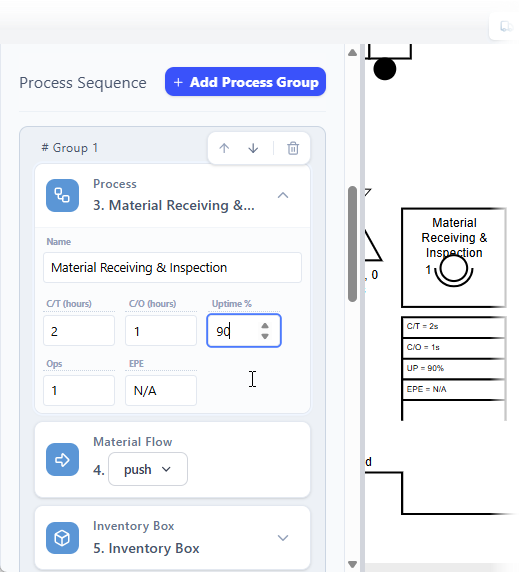The width and height of the screenshot is (520, 572).
Task: Click the sidebar scrollbar up arrow
Action: [x=352, y=53]
